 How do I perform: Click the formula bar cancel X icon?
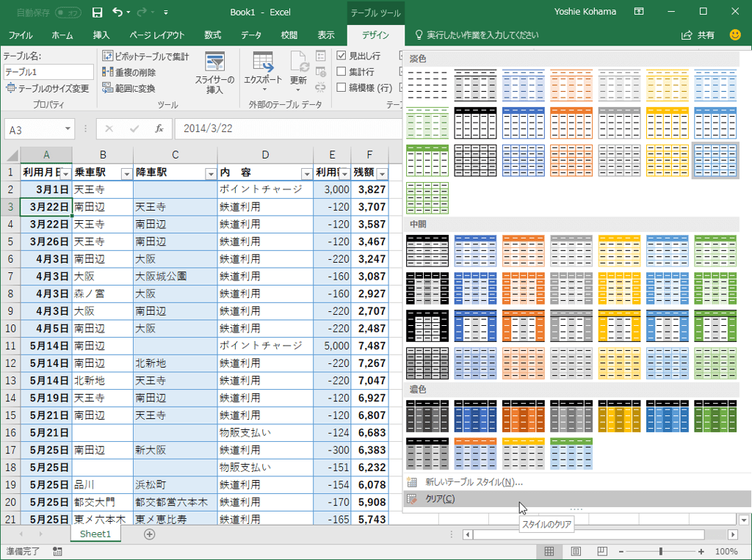(109, 128)
